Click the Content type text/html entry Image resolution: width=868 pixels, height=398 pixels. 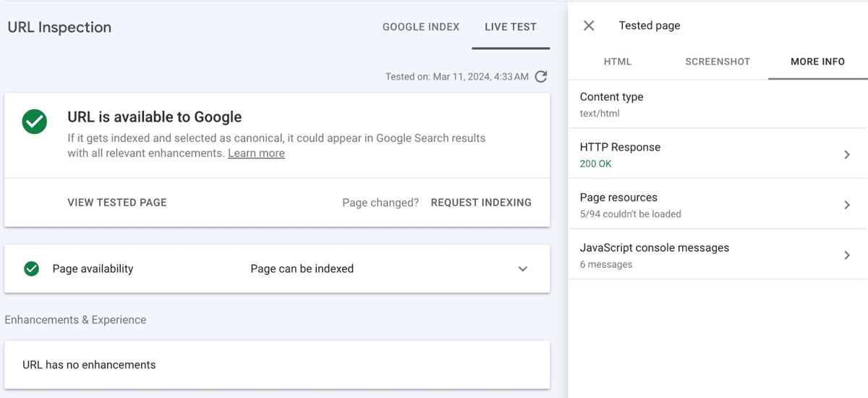(611, 104)
